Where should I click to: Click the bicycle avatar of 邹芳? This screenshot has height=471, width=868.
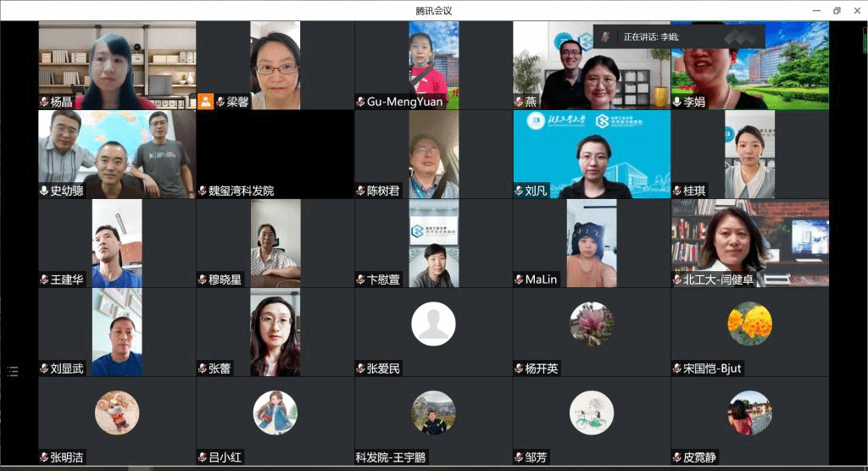point(591,413)
